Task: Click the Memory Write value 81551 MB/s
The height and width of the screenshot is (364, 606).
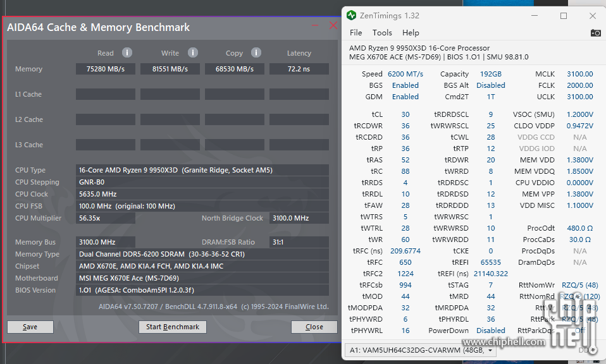Action: click(170, 69)
